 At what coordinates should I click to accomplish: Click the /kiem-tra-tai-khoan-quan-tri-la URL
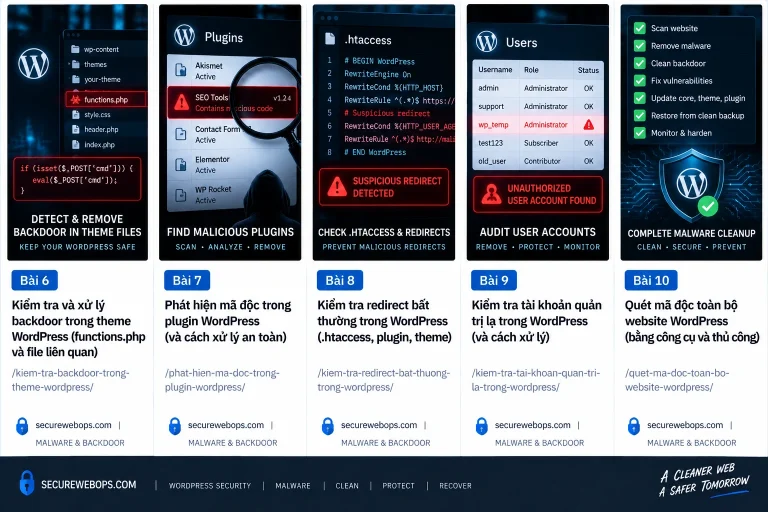(535, 380)
